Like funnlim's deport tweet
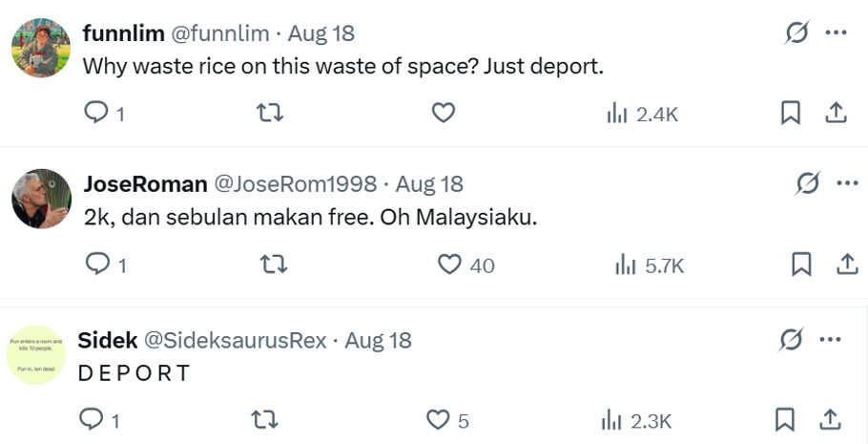Image resolution: width=868 pixels, height=444 pixels. [x=444, y=114]
